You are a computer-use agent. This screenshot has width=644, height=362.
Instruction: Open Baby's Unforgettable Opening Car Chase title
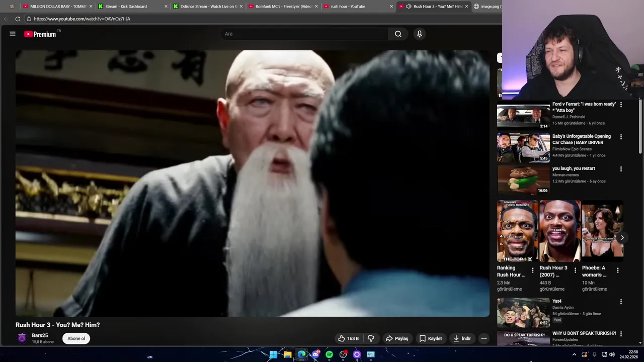582,139
